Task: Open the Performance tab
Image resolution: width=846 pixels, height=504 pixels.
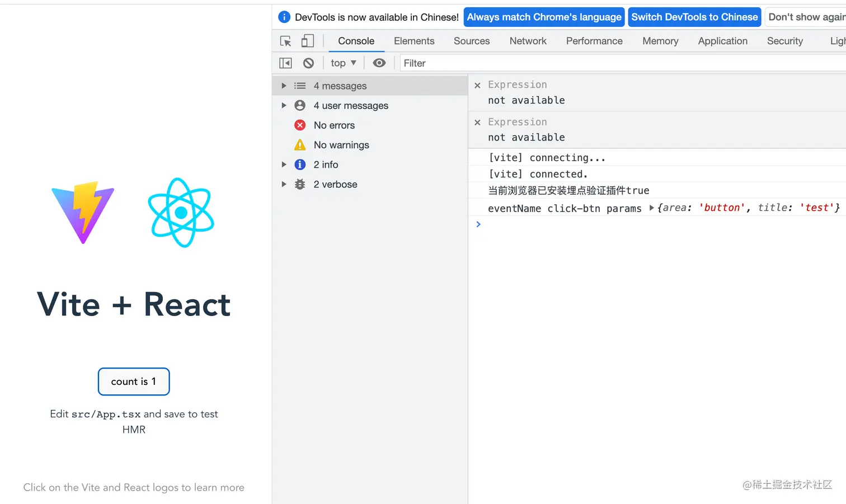Action: 594,41
